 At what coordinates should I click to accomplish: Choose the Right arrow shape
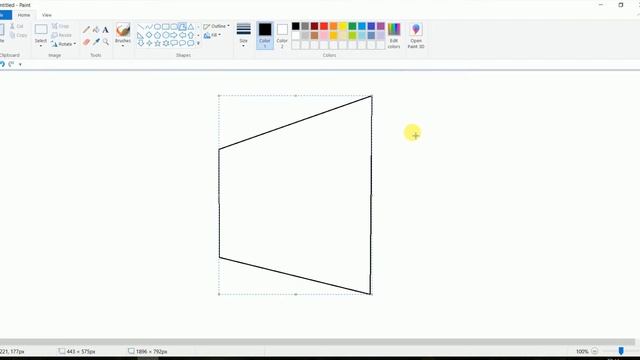[x=174, y=35]
